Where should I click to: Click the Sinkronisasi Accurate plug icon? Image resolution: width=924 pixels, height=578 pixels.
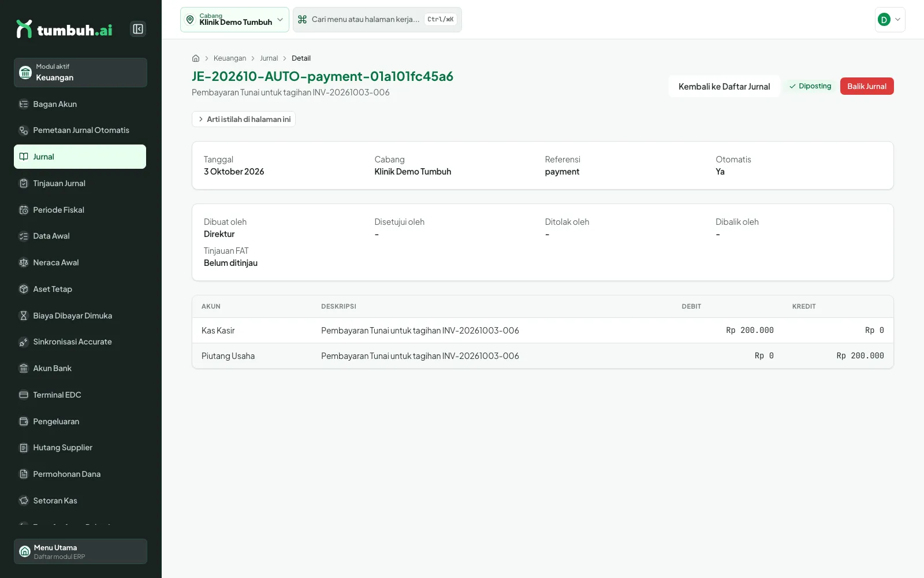(x=24, y=342)
